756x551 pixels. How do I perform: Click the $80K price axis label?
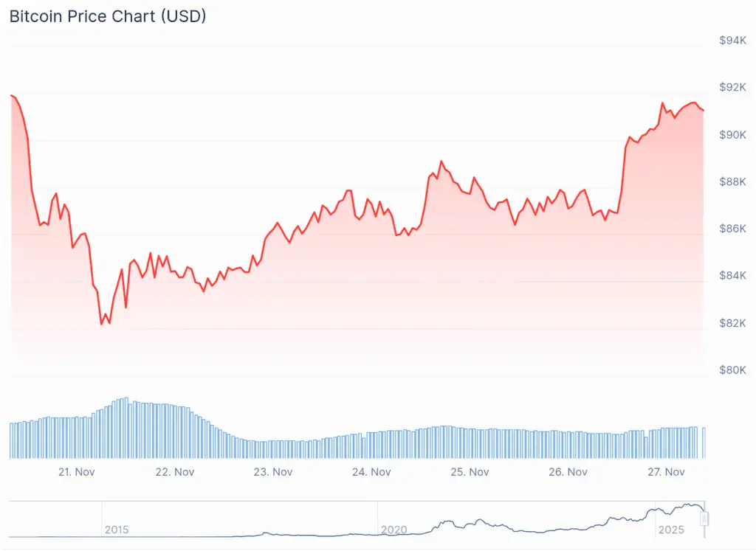(733, 370)
